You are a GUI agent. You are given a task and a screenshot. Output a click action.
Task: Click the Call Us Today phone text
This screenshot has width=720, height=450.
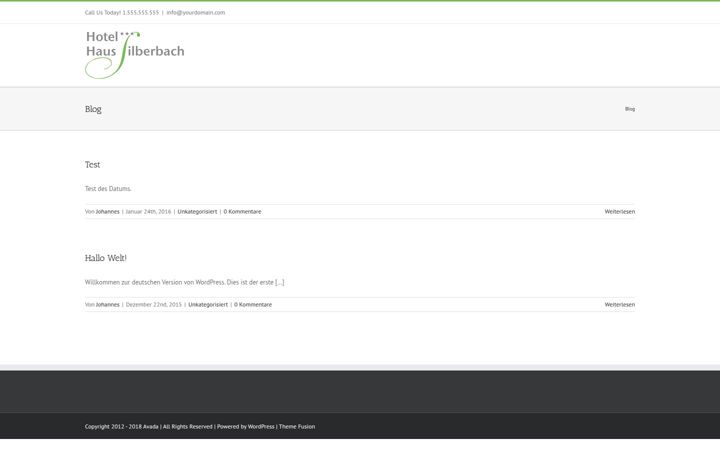pos(122,12)
